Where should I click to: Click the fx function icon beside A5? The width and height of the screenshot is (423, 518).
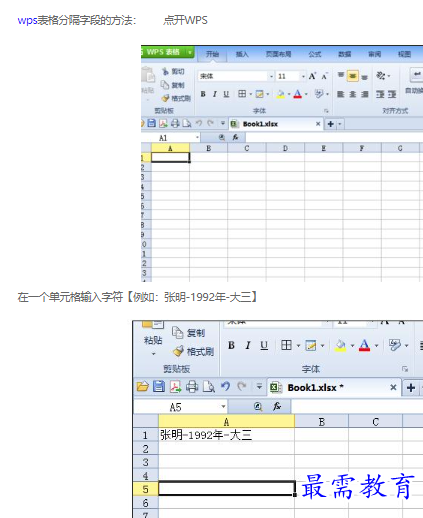277,406
